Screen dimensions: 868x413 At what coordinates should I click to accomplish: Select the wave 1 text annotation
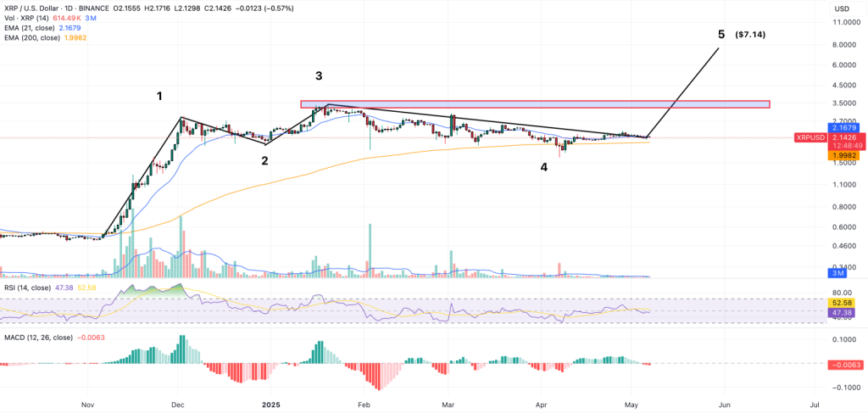coord(159,96)
